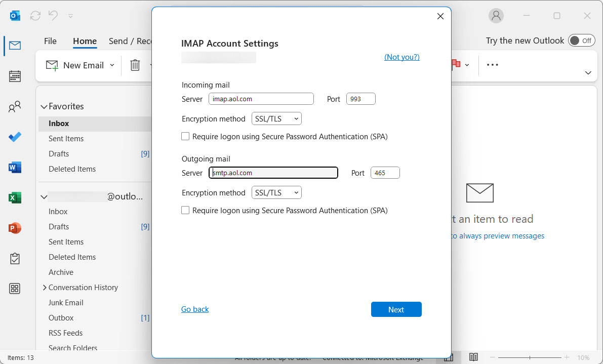The image size is (603, 364).
Task: Open the incoming mail encryption method dropdown
Action: pyautogui.click(x=276, y=118)
